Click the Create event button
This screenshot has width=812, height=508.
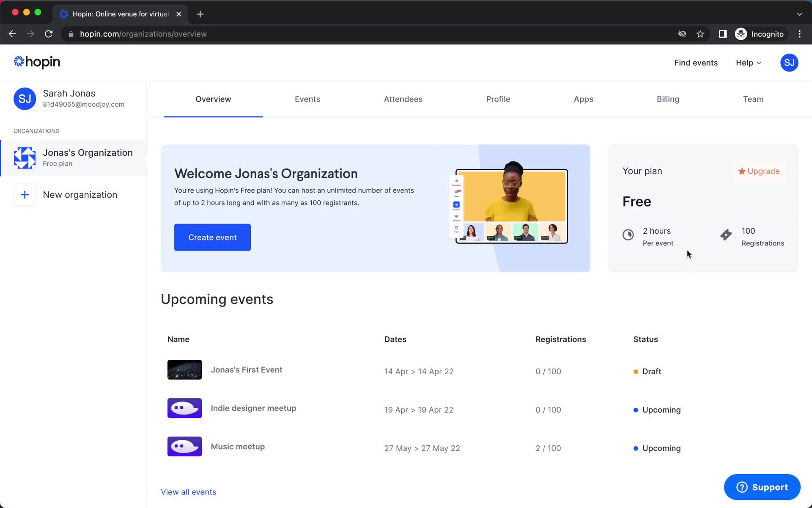pyautogui.click(x=212, y=237)
